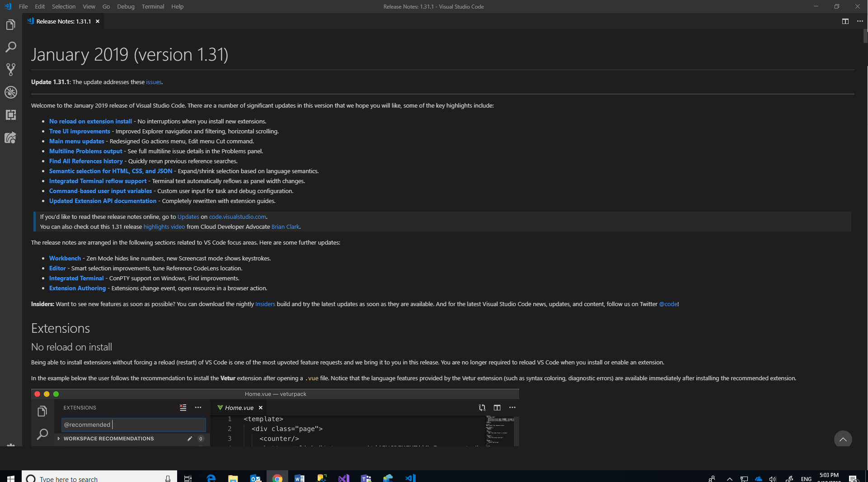The image size is (868, 482).
Task: Open the Explorer view in the activity bar
Action: (x=10, y=24)
